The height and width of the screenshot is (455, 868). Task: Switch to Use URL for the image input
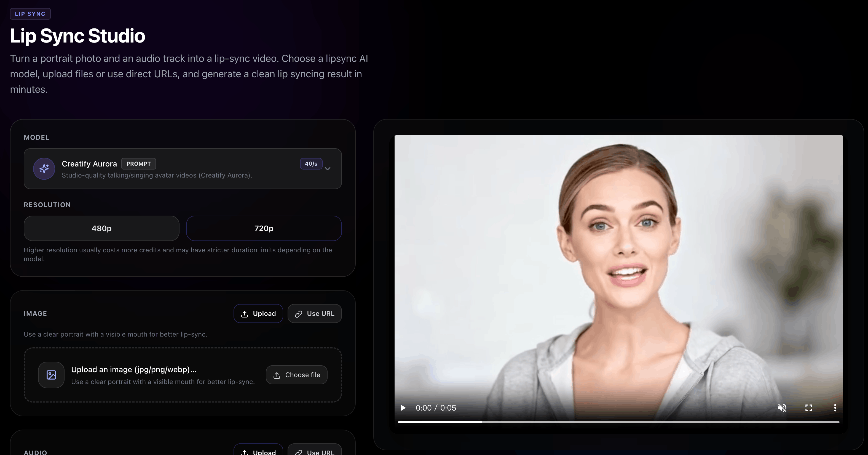pyautogui.click(x=314, y=313)
